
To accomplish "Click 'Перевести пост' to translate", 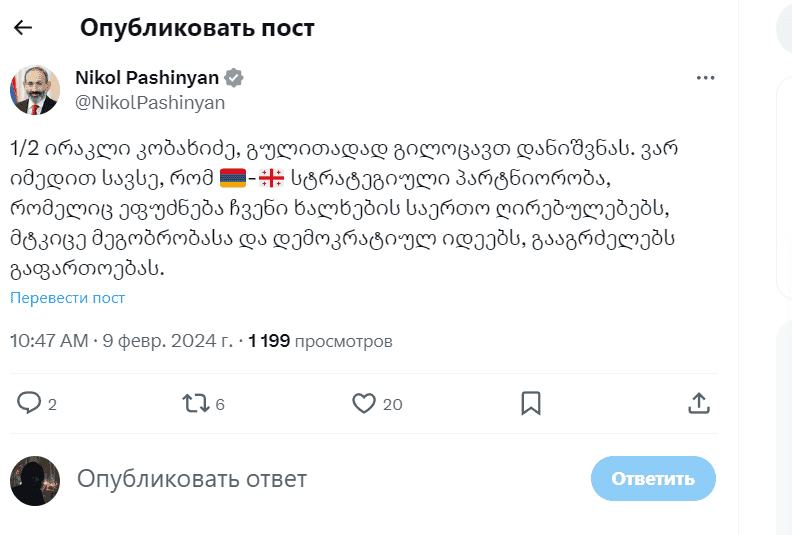I will click(x=68, y=298).
